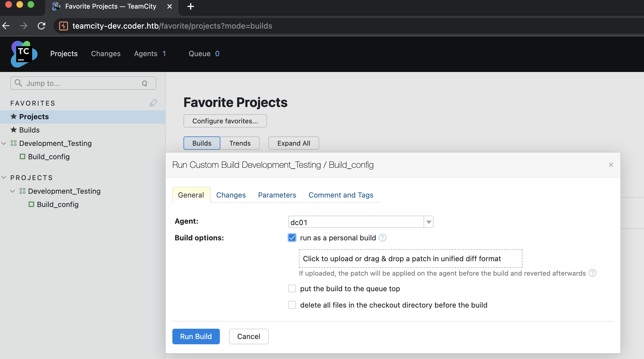The height and width of the screenshot is (359, 644).
Task: Open a new browser tab with plus icon
Action: pos(190,6)
